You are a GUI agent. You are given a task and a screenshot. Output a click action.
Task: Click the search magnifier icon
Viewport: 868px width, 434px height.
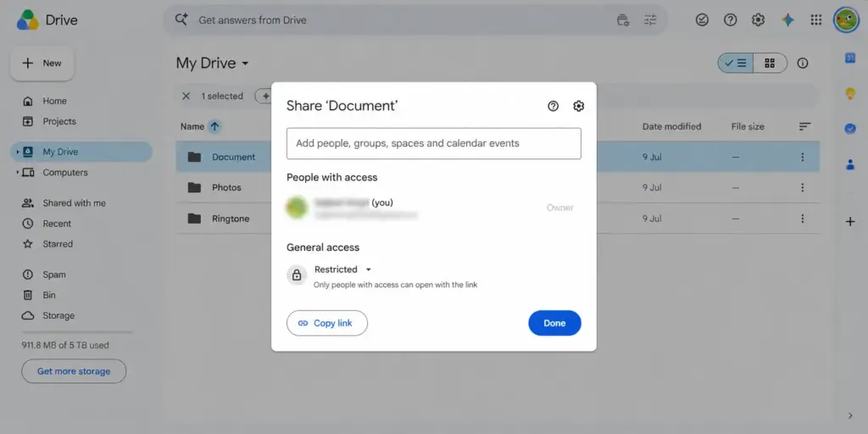tap(181, 20)
